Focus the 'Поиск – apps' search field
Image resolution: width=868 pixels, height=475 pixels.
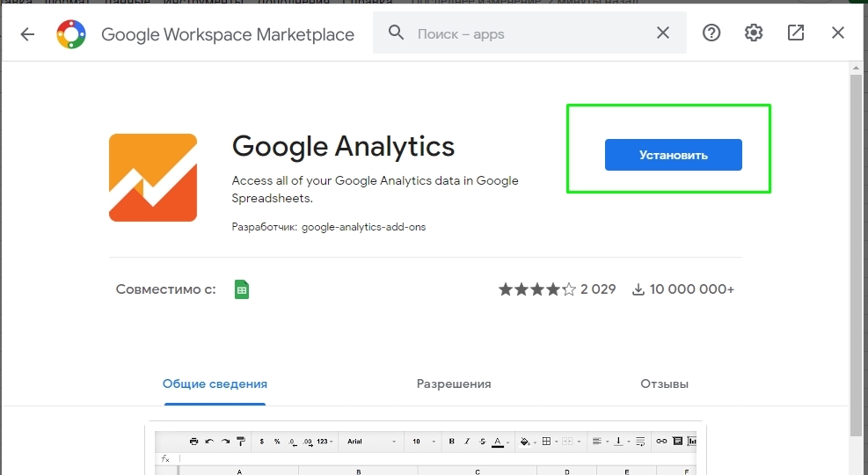point(529,33)
